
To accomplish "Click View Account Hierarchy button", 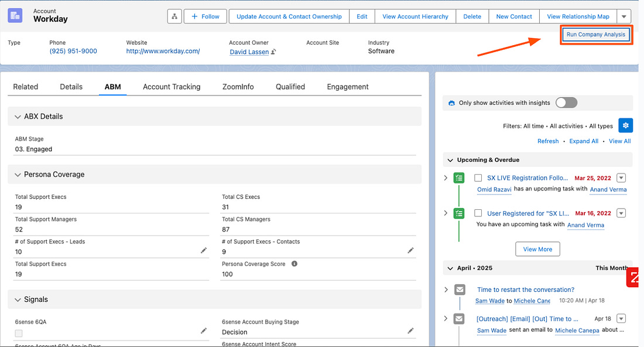I will pyautogui.click(x=415, y=16).
